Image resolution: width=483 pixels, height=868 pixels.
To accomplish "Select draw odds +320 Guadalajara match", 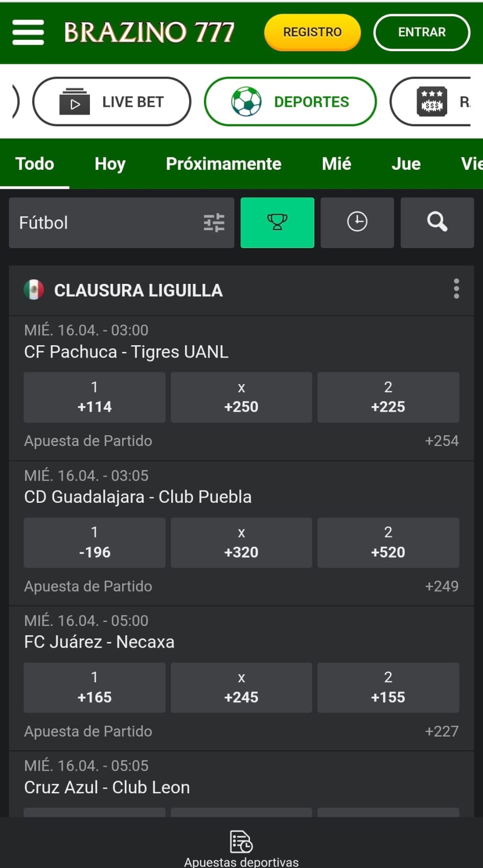I will [241, 543].
